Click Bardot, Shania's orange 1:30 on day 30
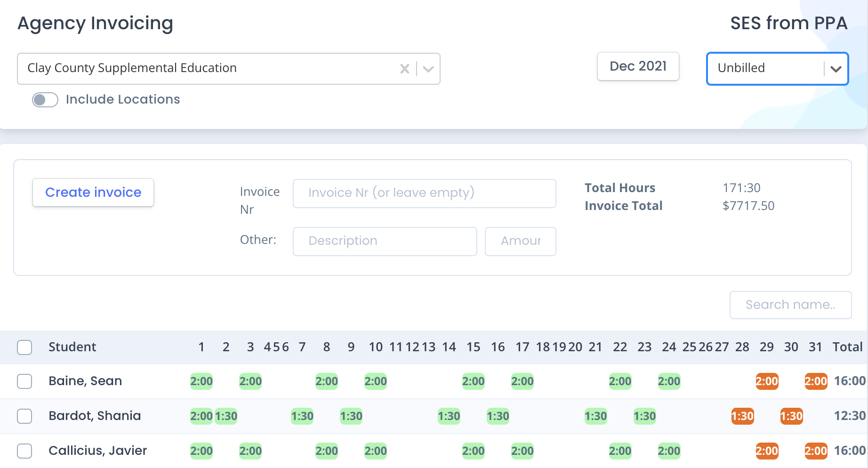The height and width of the screenshot is (468, 868). pos(791,416)
